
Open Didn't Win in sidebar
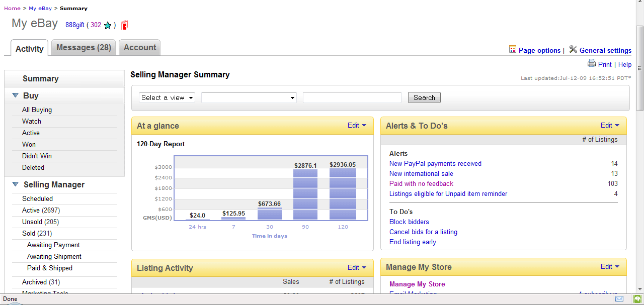(37, 156)
